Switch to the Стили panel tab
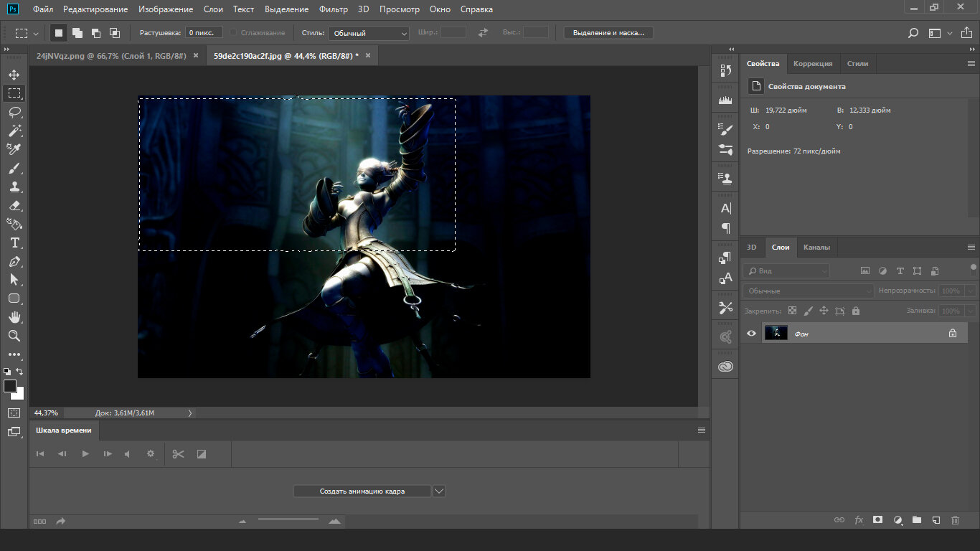 857,63
